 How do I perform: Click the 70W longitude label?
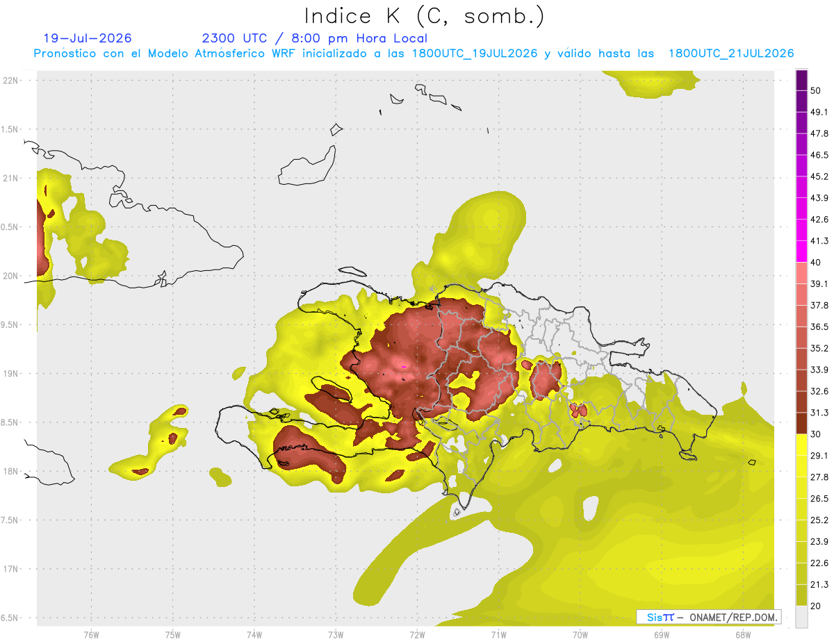coord(580,634)
